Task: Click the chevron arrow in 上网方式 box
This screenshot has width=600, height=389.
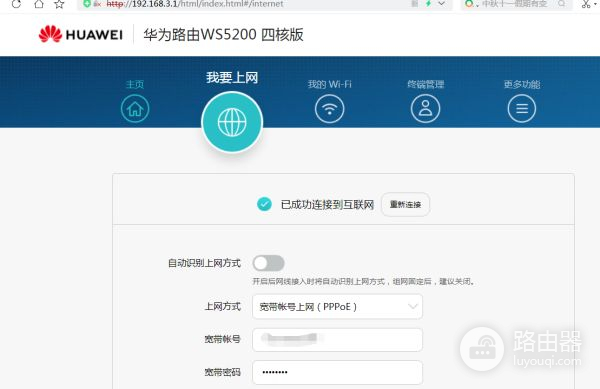Action: [412, 306]
